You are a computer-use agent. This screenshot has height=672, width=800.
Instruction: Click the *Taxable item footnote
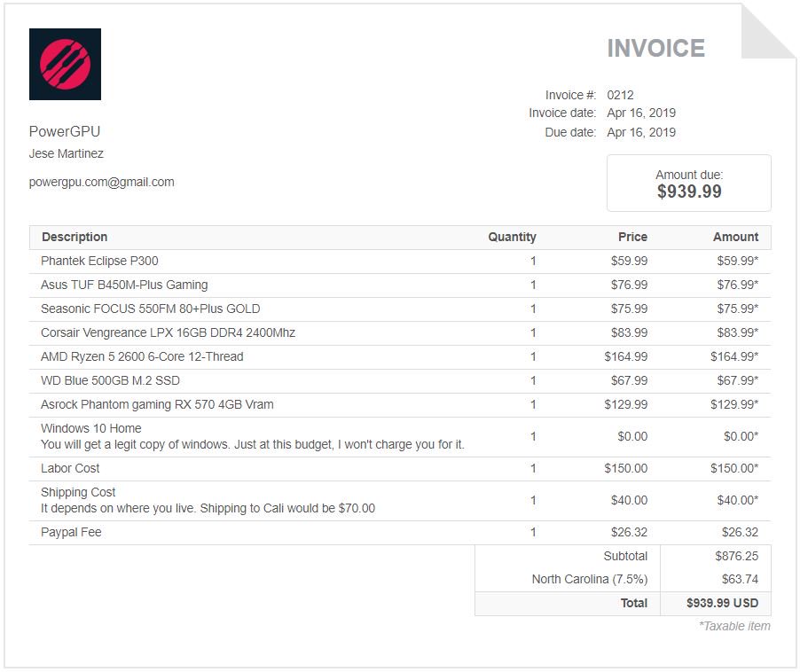tap(734, 626)
